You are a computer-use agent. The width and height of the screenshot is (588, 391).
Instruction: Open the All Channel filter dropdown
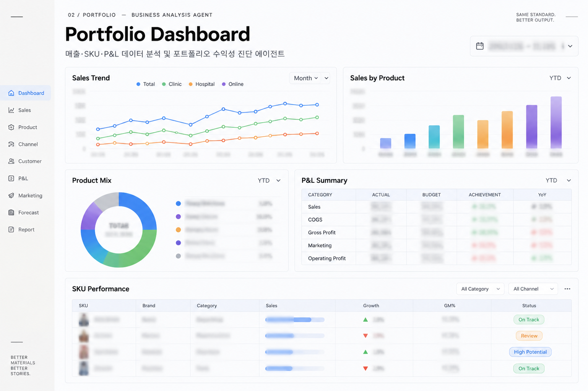(x=533, y=289)
